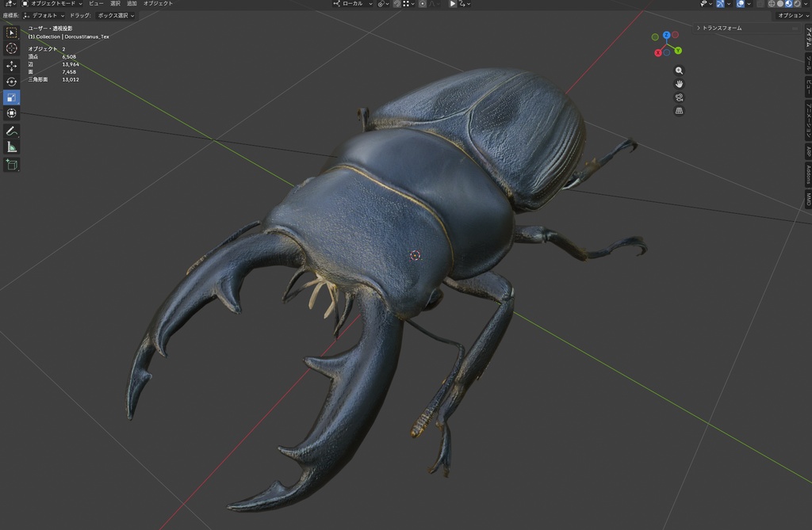Open the デフォルト orientation dropdown
This screenshot has width=812, height=530.
pos(44,16)
